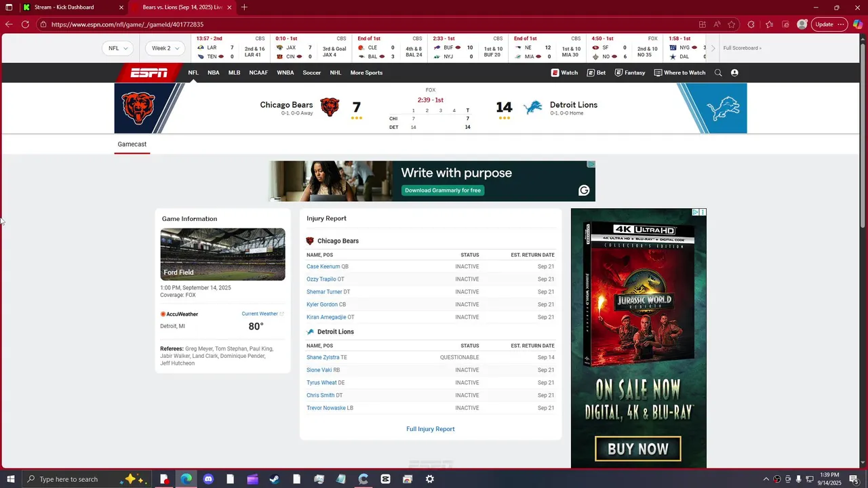Show next scoreboard games arrow
The image size is (868, 488).
click(x=713, y=48)
